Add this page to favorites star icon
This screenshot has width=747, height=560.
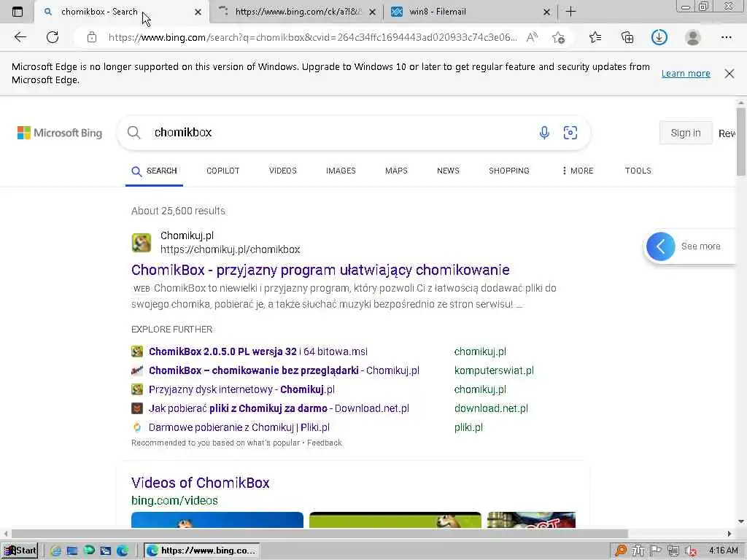(558, 37)
